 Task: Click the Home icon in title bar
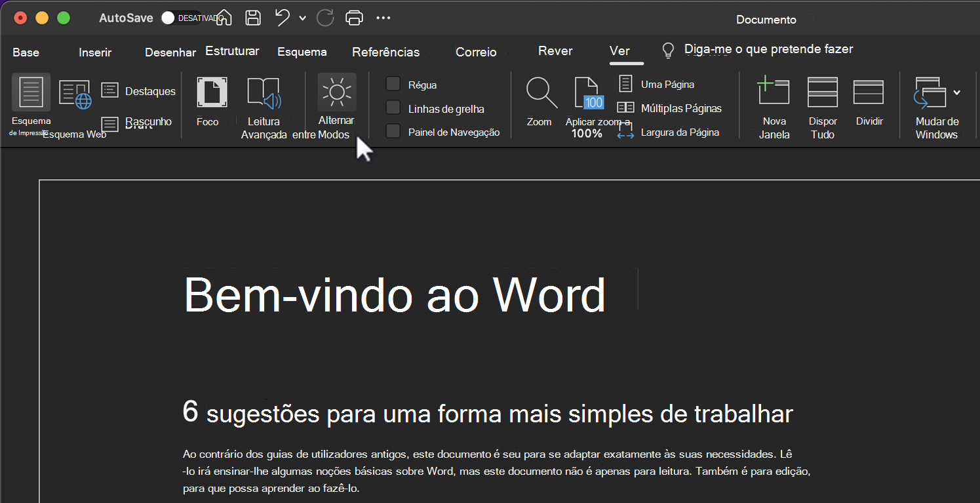pyautogui.click(x=224, y=18)
